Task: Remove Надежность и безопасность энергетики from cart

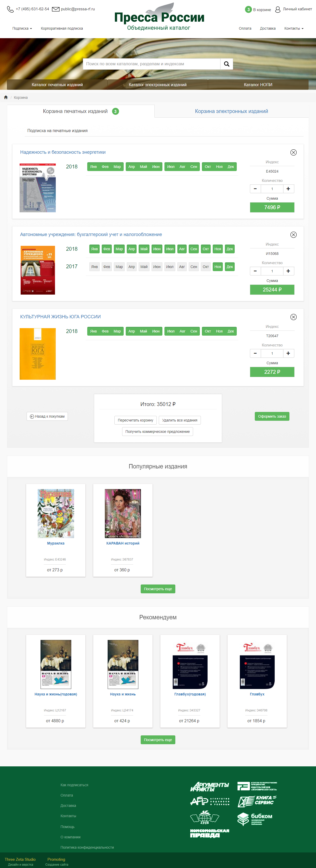Action: coord(293,152)
